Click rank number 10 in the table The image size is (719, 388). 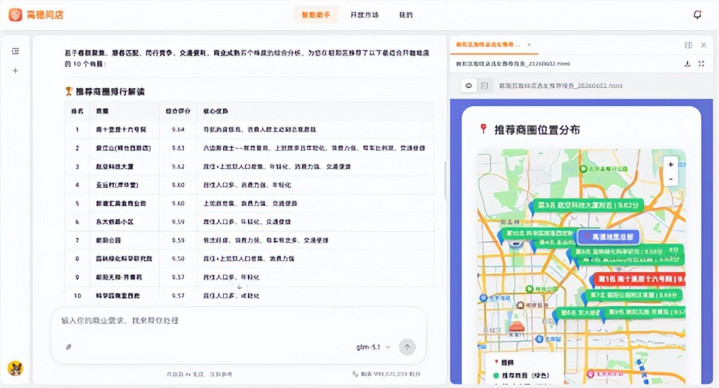(x=77, y=296)
